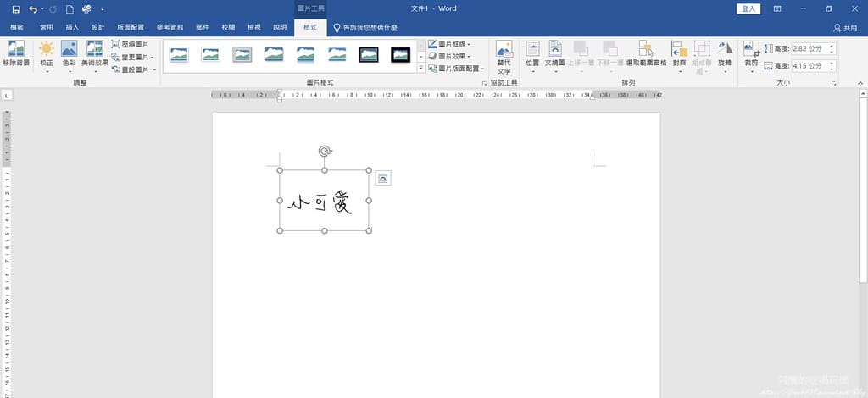Expand the Undo history dropdown arrow

42,8
